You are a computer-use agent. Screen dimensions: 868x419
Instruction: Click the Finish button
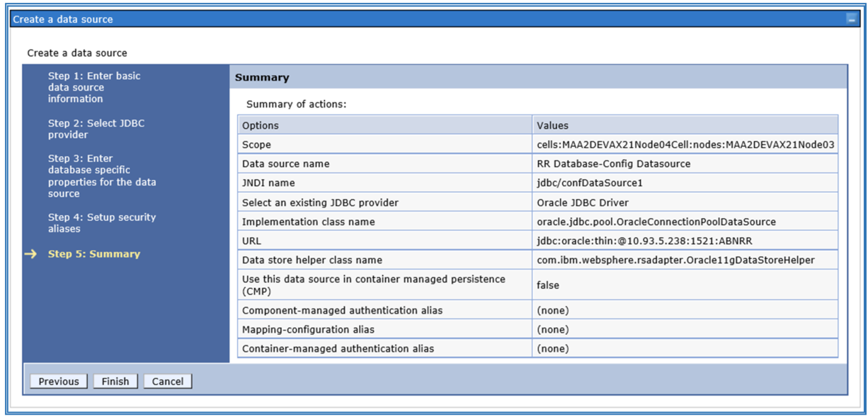tap(115, 381)
